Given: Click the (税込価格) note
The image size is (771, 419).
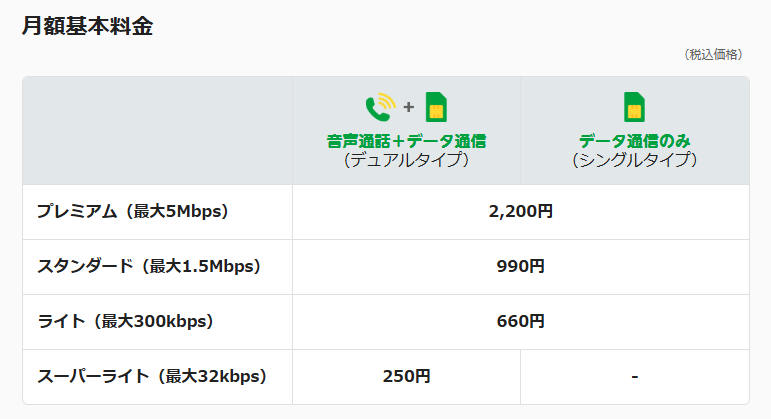Looking at the screenshot, I should 713,55.
